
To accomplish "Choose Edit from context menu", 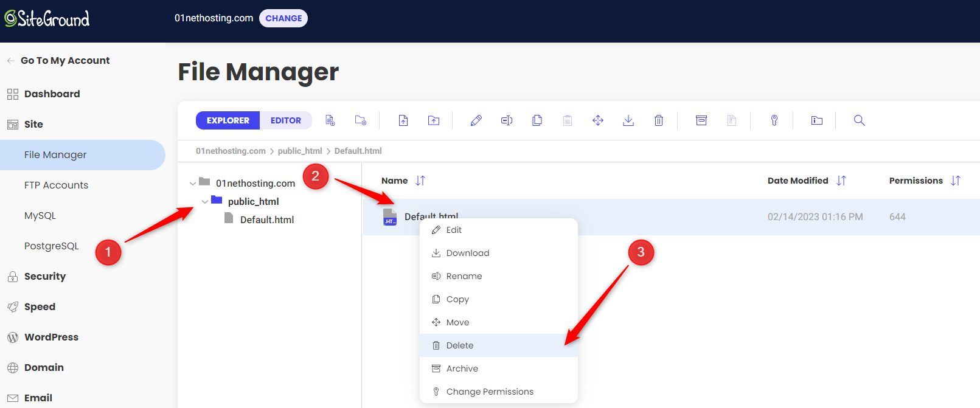I will click(x=498, y=230).
